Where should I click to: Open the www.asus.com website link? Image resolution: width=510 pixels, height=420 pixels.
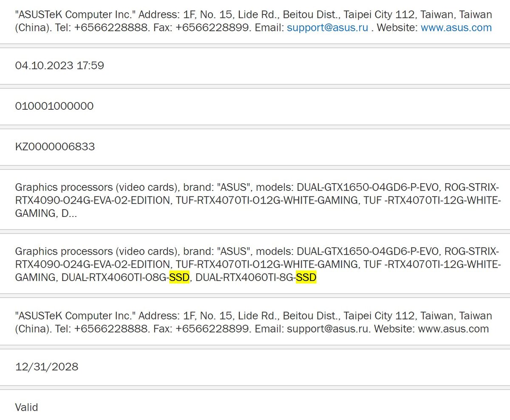pyautogui.click(x=456, y=28)
